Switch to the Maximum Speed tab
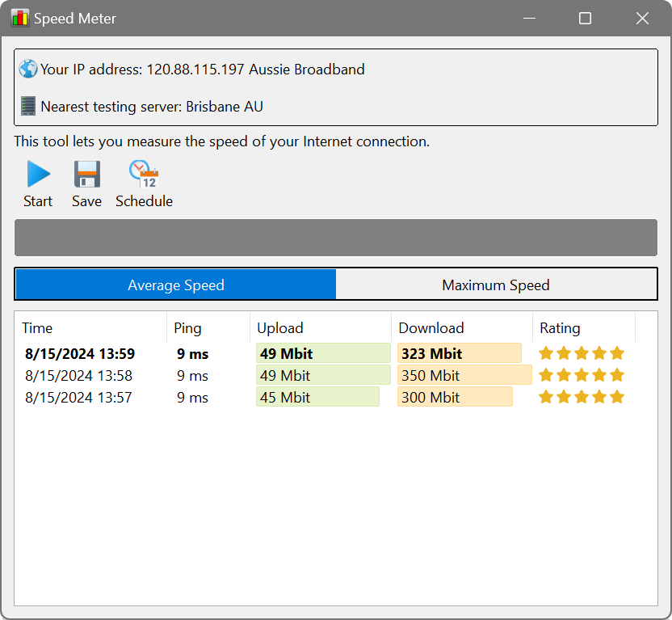 tap(496, 285)
